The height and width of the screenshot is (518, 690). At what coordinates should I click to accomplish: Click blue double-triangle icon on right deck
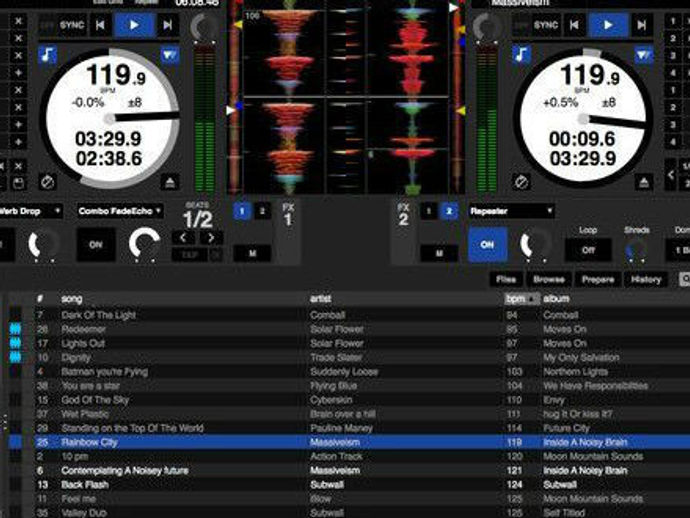(643, 55)
